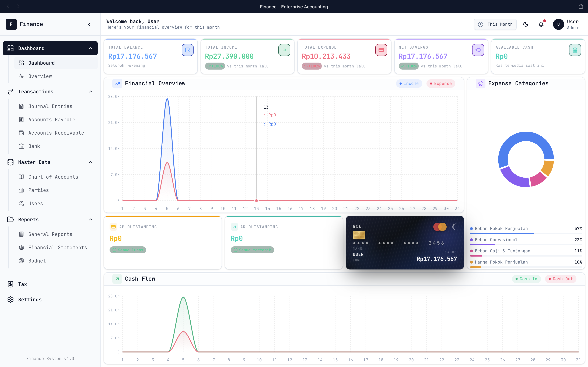Viewport: 588px width, 367px height.
Task: Click the Available Cash bank icon
Action: pos(575,50)
